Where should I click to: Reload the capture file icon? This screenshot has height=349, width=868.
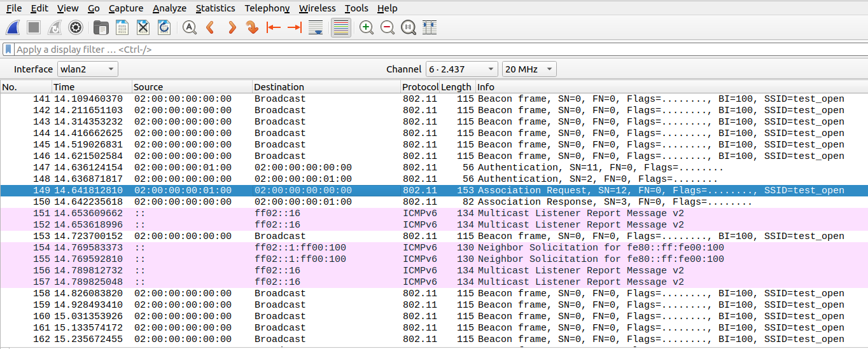pos(164,27)
